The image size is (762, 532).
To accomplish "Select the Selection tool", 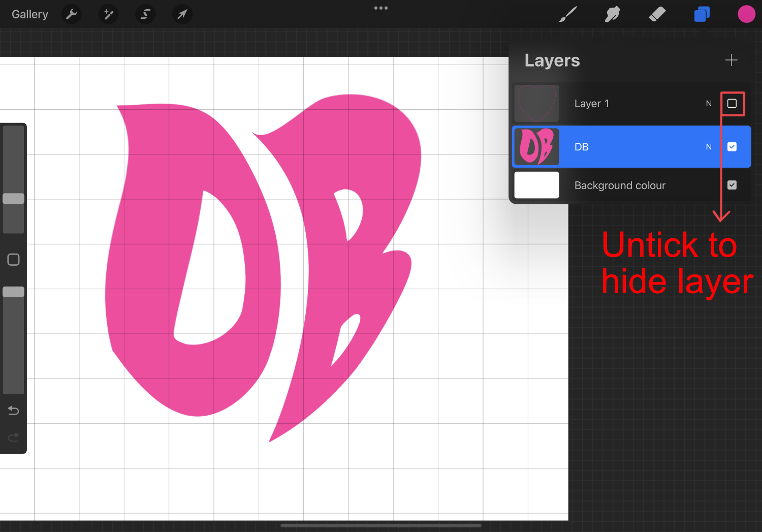I will [145, 14].
